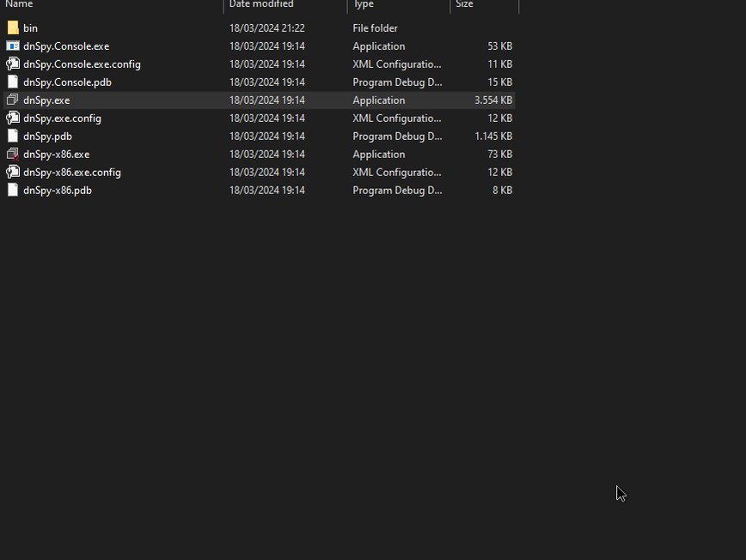Click the 3.554 KB size cell
Screen dimensions: 746x560
[x=493, y=100]
